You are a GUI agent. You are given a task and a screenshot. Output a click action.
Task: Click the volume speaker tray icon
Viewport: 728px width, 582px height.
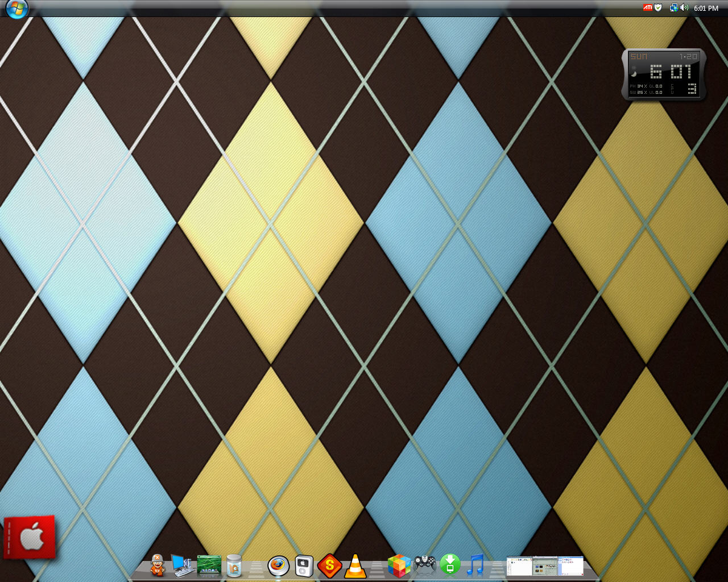[684, 8]
